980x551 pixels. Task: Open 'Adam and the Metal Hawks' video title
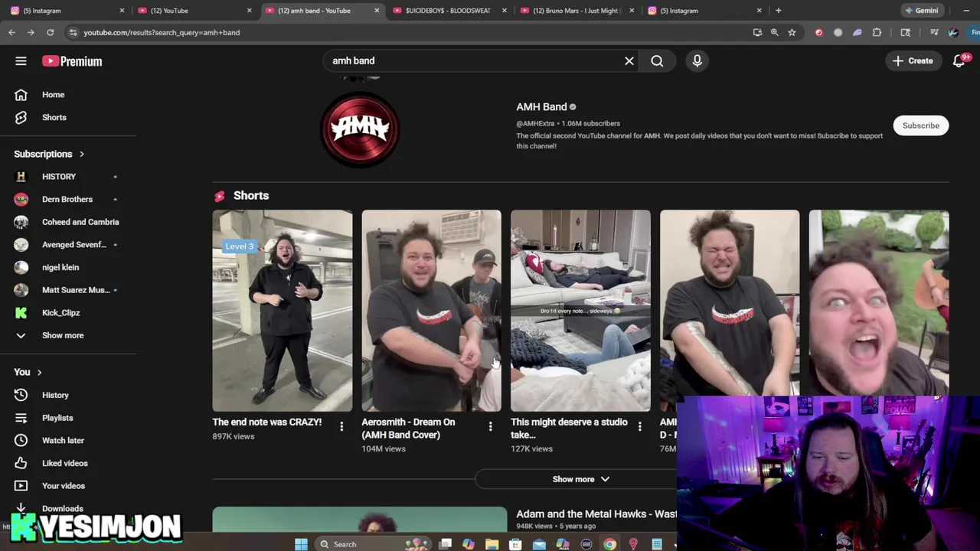596,514
